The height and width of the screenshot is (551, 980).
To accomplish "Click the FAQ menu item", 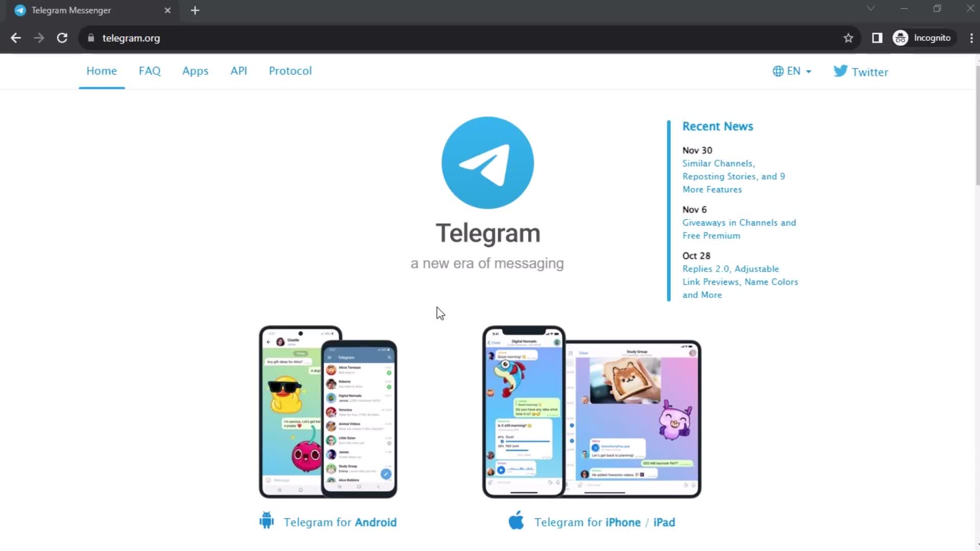I will point(150,70).
